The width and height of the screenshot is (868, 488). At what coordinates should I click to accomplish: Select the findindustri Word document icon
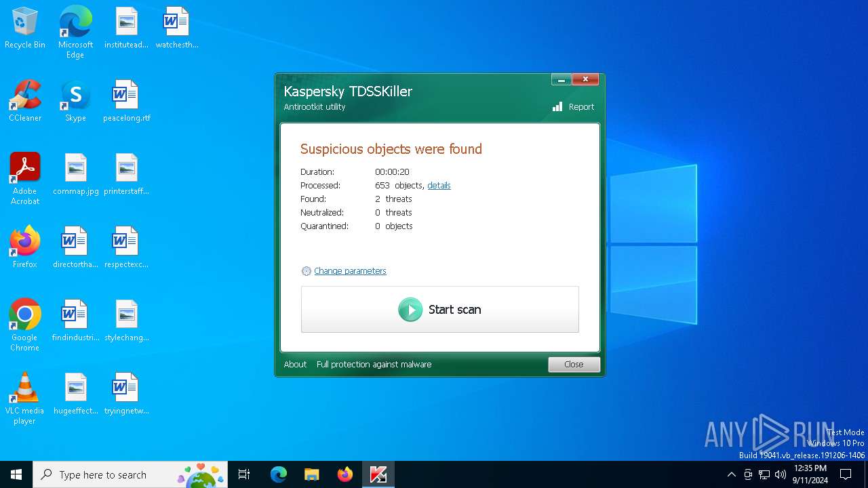coord(75,321)
